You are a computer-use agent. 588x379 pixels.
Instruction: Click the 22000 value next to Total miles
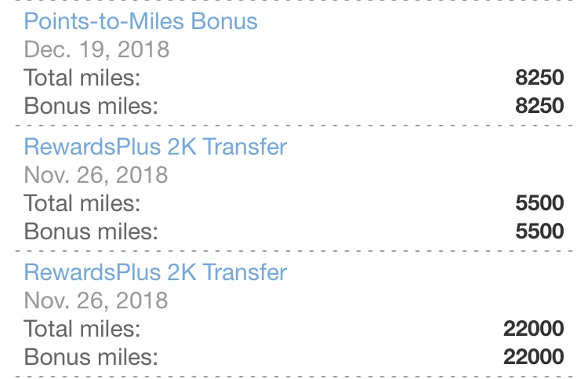tap(533, 329)
